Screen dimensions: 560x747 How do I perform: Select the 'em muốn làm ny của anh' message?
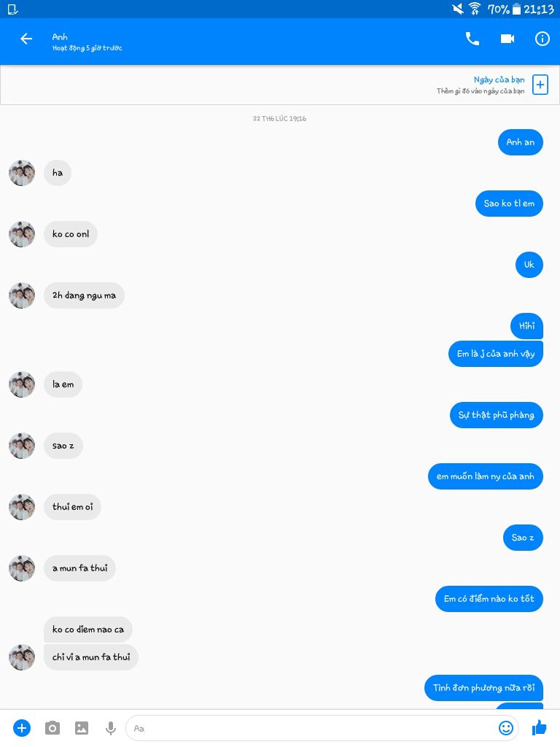[x=485, y=476]
